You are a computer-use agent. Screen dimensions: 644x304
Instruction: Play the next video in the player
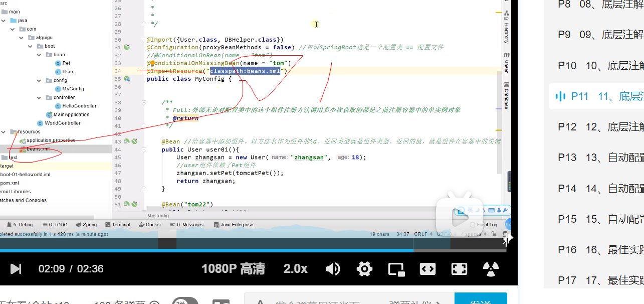pyautogui.click(x=16, y=269)
